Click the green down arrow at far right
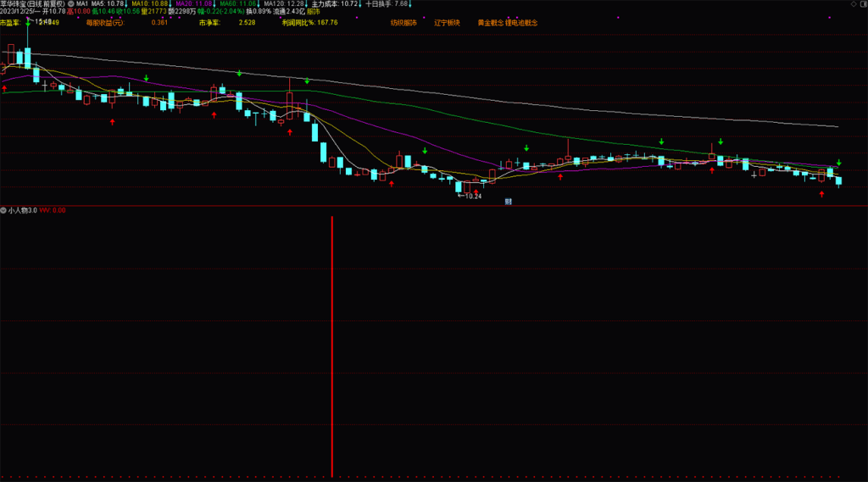The width and height of the screenshot is (868, 482). click(x=839, y=162)
